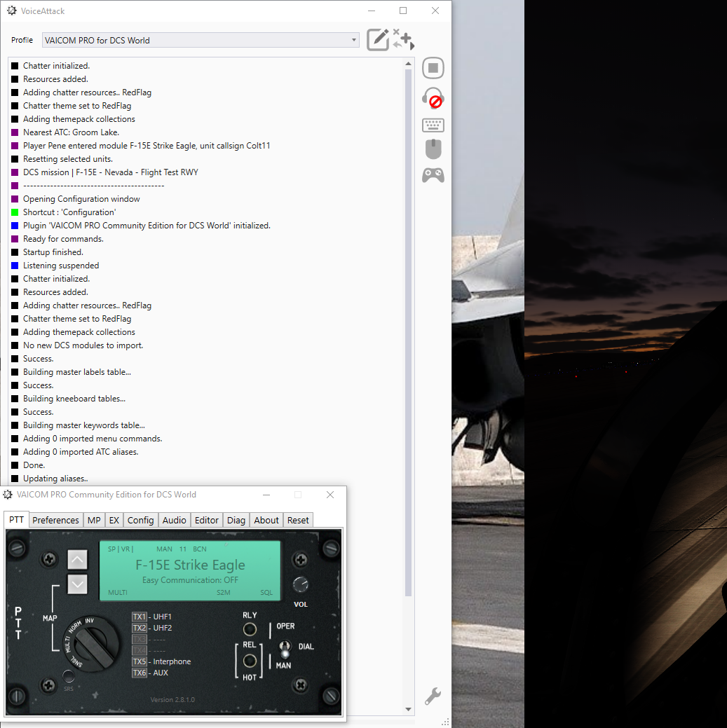Adjust the VOL knob
The image size is (727, 728).
coord(300,584)
